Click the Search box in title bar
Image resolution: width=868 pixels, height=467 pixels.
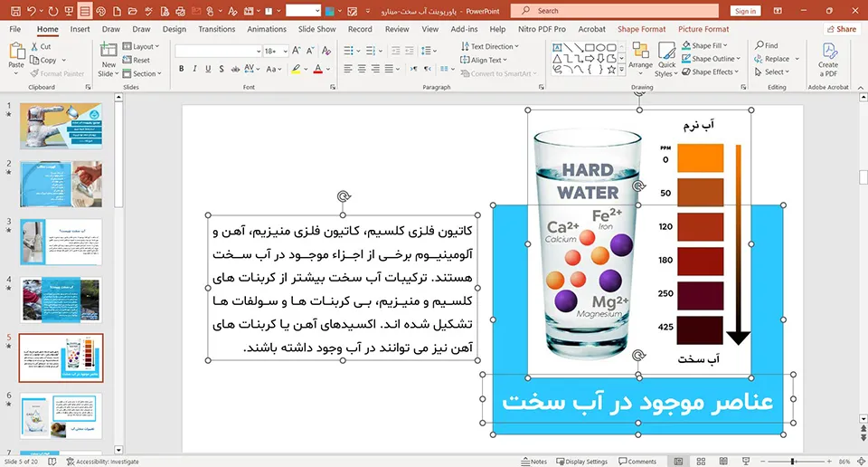(615, 11)
